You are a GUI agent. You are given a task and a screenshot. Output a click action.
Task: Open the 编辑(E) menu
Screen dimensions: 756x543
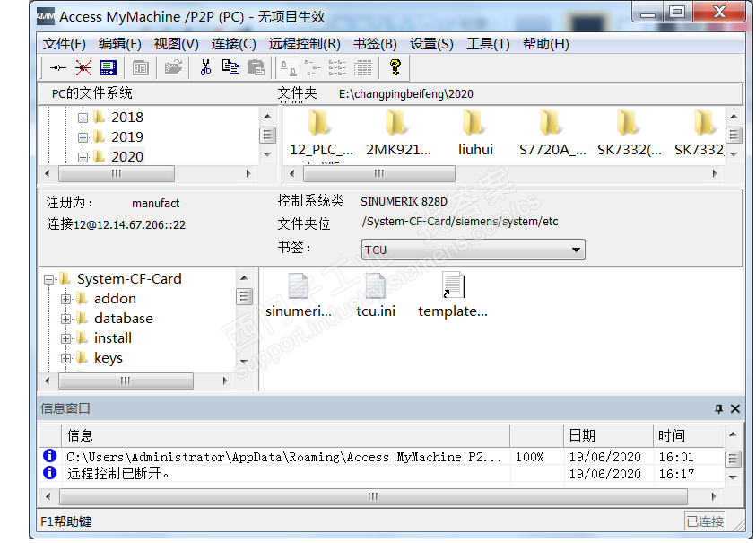coord(119,44)
